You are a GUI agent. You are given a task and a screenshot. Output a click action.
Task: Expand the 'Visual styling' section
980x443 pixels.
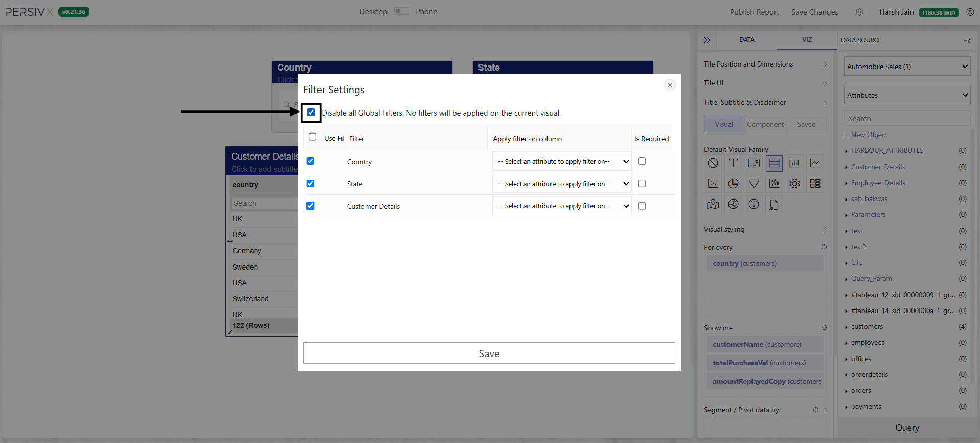(x=765, y=229)
